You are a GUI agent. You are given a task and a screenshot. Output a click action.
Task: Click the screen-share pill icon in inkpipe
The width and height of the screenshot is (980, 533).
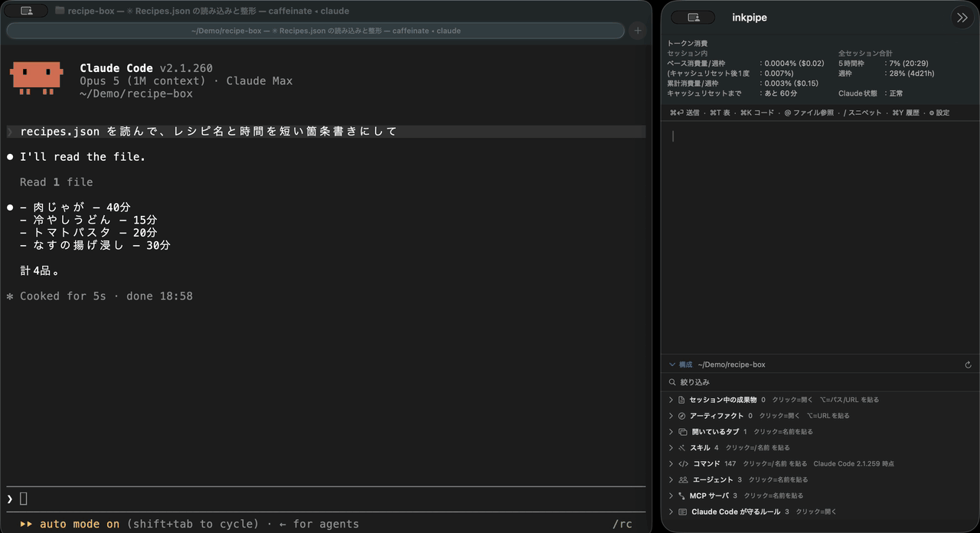point(694,18)
